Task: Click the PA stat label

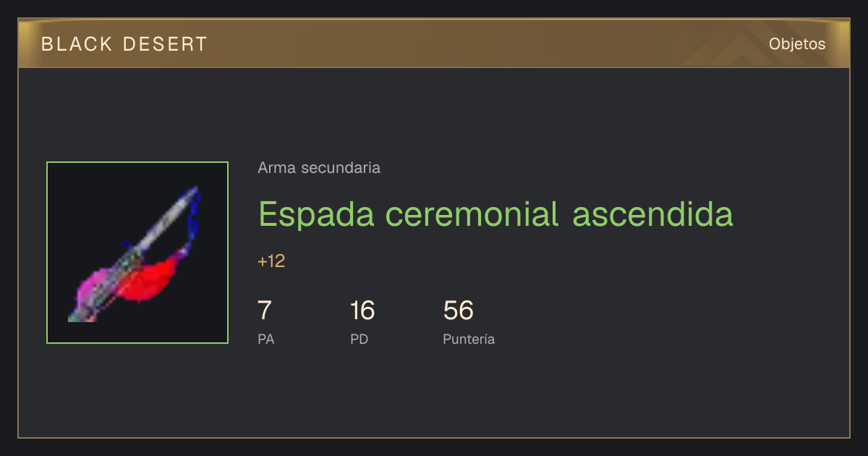Action: (265, 339)
